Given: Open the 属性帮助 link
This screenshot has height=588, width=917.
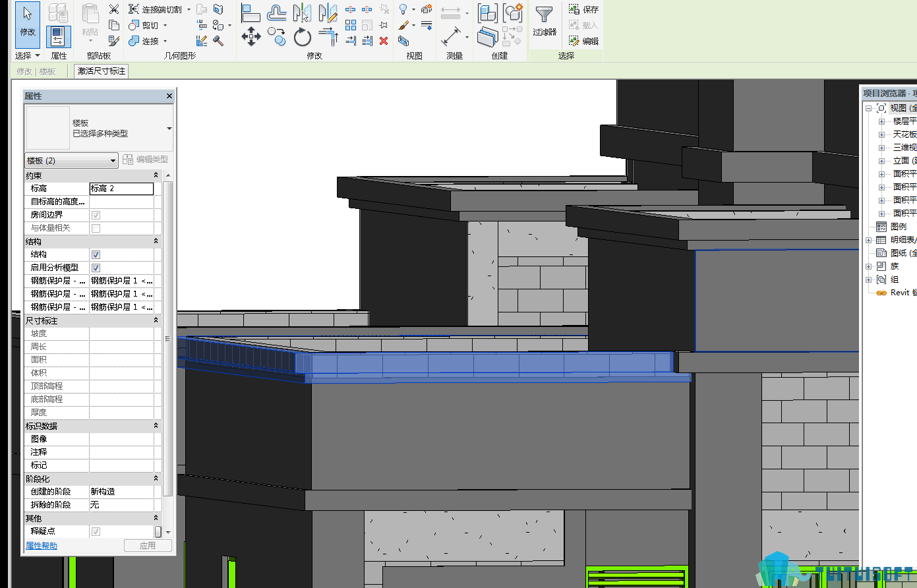Looking at the screenshot, I should pyautogui.click(x=42, y=546).
